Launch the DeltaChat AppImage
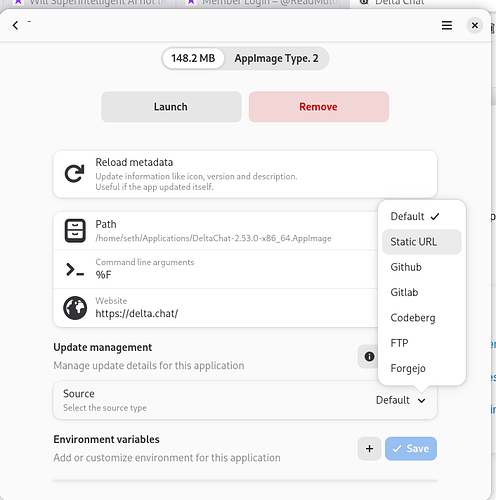The height and width of the screenshot is (500, 496). pos(171,107)
